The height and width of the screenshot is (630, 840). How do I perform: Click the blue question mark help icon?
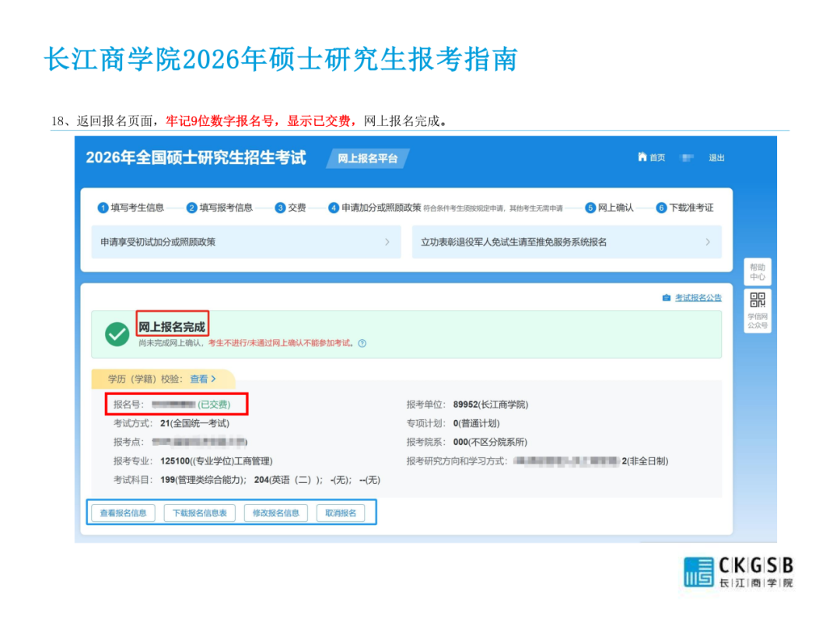[362, 343]
